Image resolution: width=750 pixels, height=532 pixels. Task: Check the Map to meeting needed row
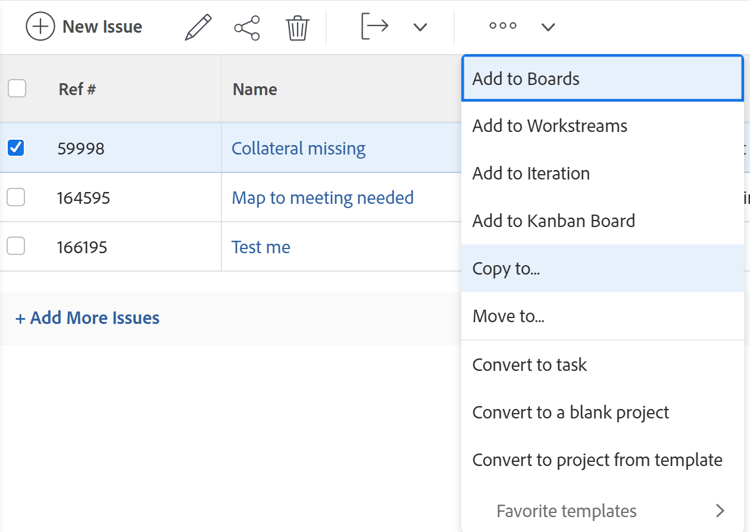[16, 197]
